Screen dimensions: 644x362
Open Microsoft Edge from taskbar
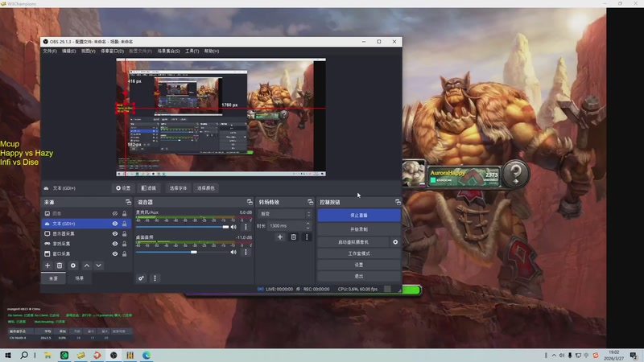click(147, 355)
